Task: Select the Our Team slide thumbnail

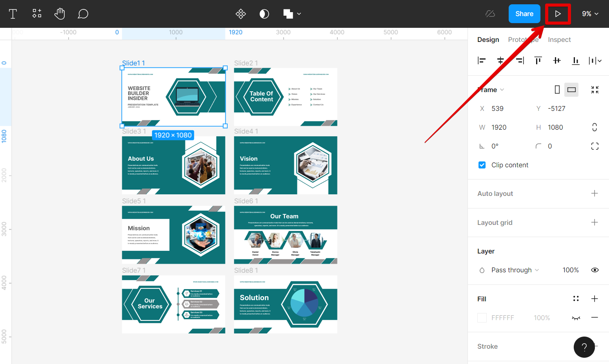Action: point(285,235)
